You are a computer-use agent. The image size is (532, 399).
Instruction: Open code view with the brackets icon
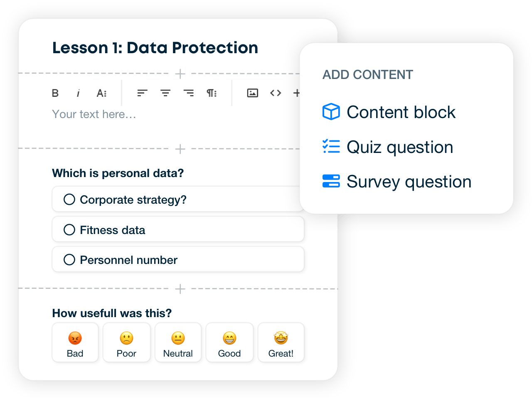tap(276, 93)
